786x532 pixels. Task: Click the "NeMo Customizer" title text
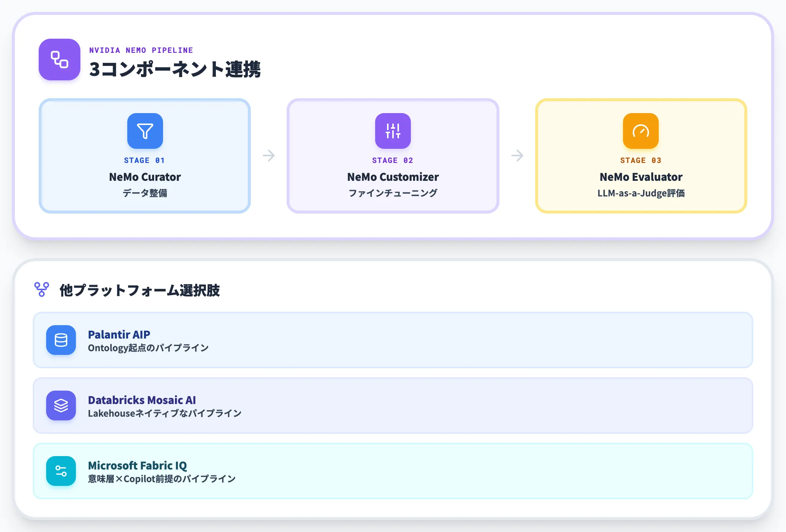(393, 177)
